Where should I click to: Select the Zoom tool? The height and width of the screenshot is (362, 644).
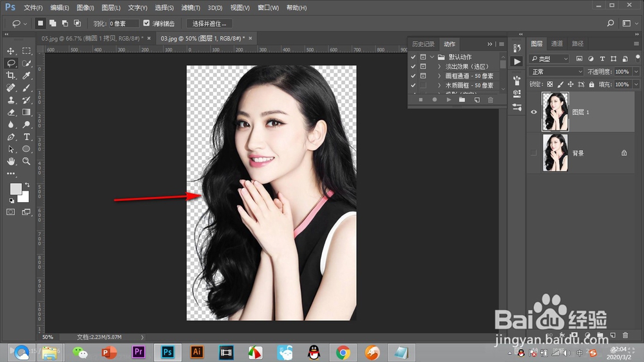[x=26, y=161]
